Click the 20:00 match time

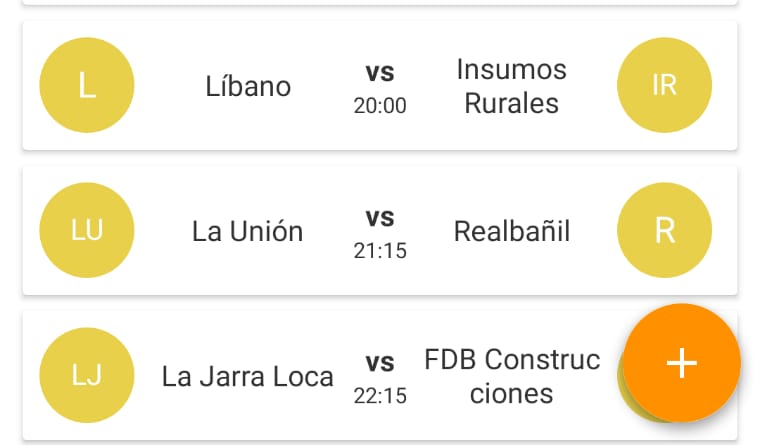[x=380, y=106]
